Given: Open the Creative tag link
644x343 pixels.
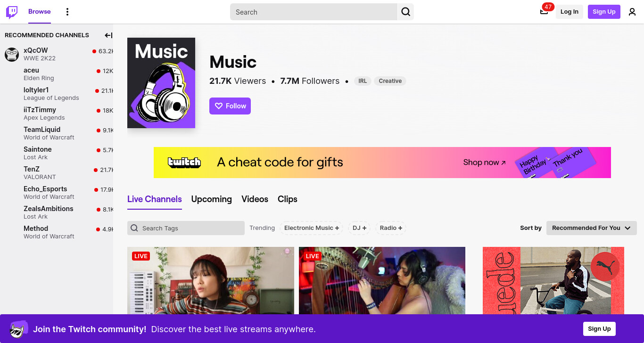Looking at the screenshot, I should click(x=390, y=81).
